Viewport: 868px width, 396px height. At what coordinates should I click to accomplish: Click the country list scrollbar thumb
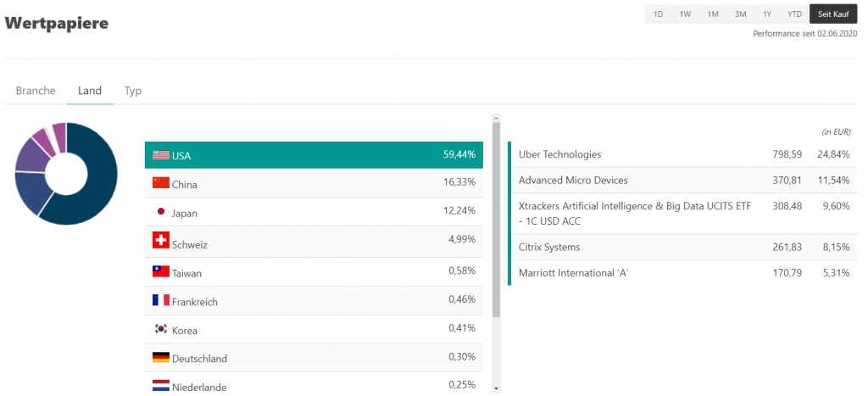(x=496, y=220)
